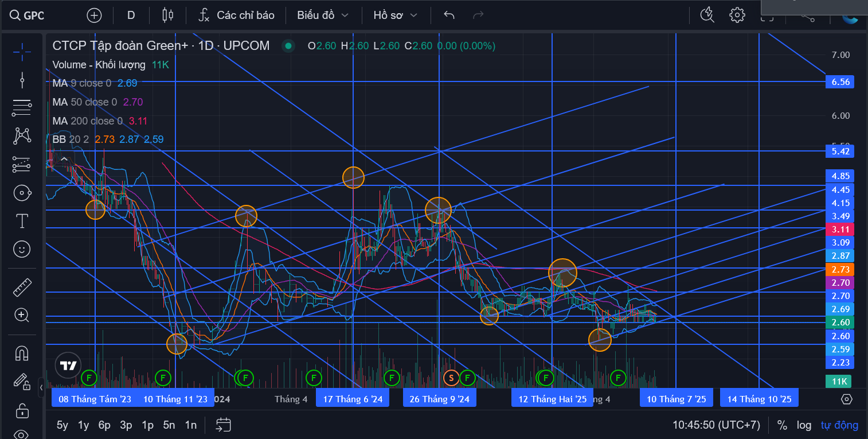Click the green 11K volume scale label
The height and width of the screenshot is (439, 868).
(x=839, y=382)
